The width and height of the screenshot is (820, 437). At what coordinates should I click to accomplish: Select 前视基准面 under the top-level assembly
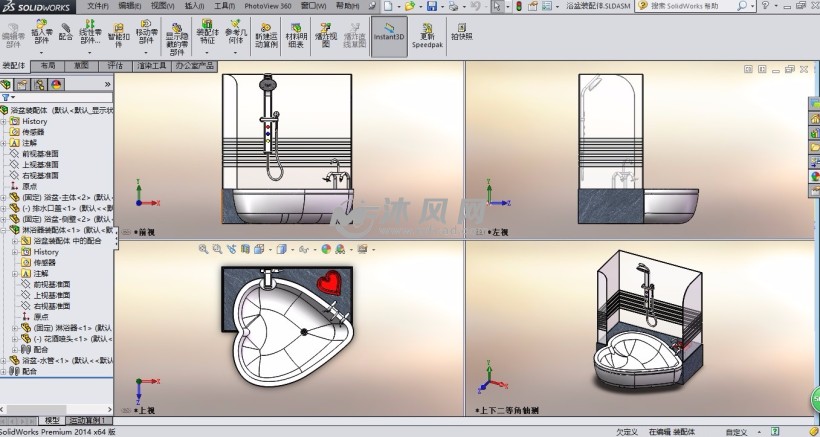tap(40, 154)
